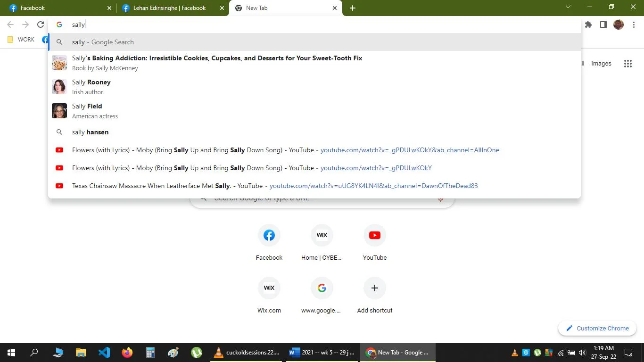This screenshot has height=362, width=644.
Task: Launch Visual Studio Code from taskbar
Action: pyautogui.click(x=104, y=353)
